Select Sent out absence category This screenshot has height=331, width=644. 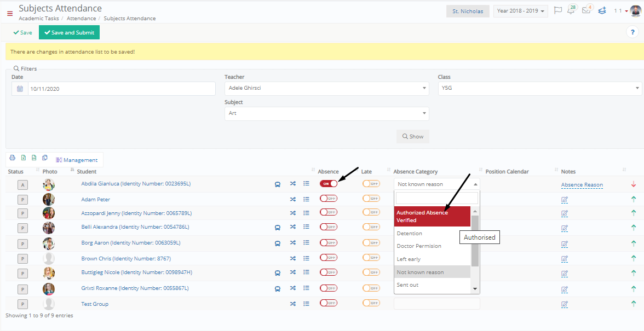coord(432,284)
